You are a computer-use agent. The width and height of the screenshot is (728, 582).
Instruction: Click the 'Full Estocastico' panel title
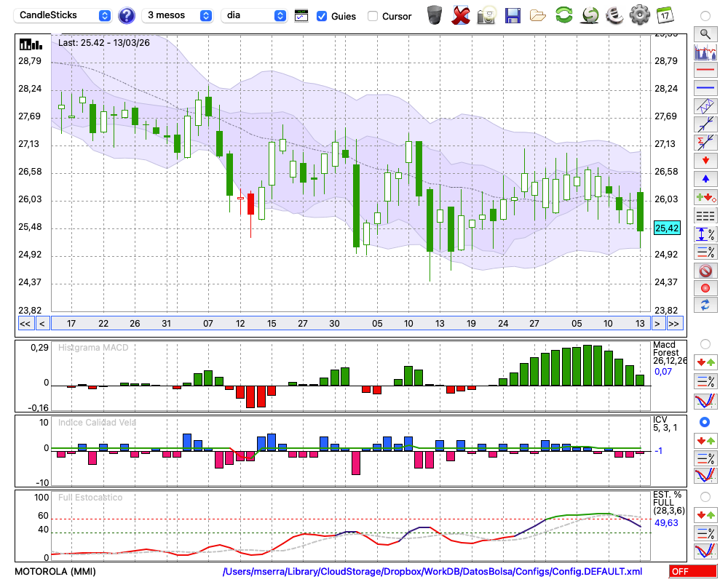[90, 498]
